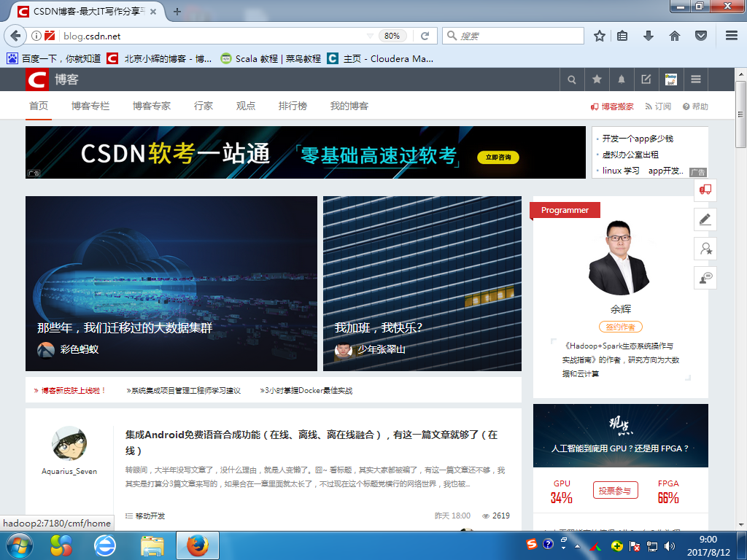Viewport: 747px width, 560px height.
Task: Open Internet Explorer from the taskbar
Action: (105, 545)
